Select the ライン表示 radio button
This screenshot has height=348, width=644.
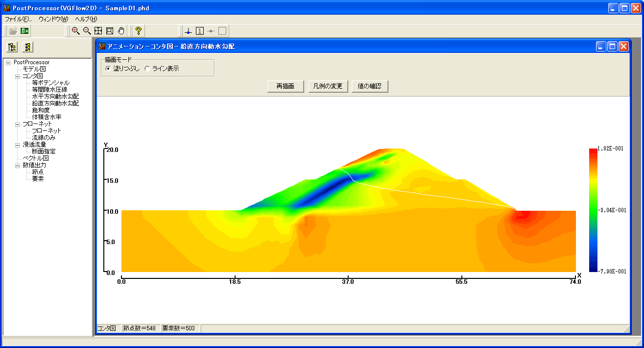(147, 69)
